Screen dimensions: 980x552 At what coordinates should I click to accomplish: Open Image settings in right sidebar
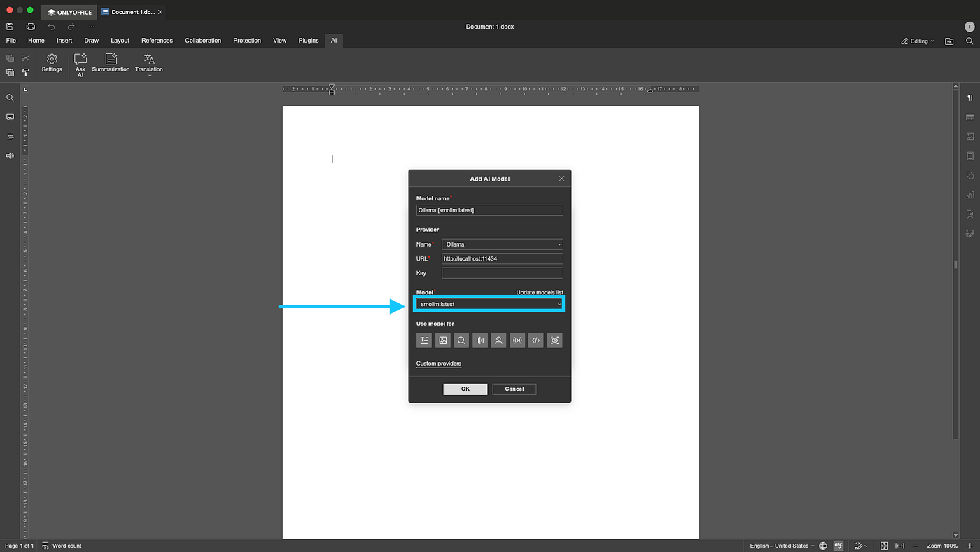click(x=970, y=137)
